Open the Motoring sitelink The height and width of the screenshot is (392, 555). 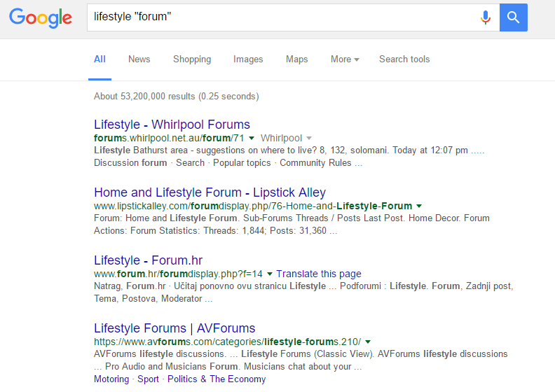(x=111, y=379)
